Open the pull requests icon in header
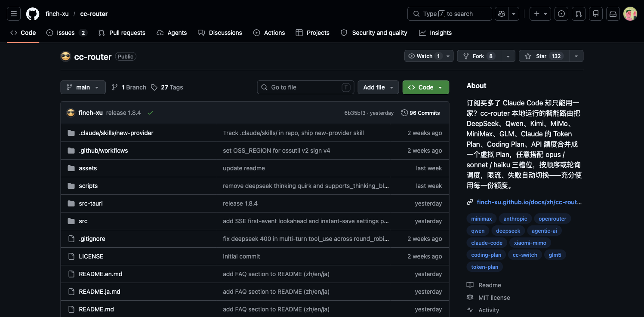 [x=579, y=14]
